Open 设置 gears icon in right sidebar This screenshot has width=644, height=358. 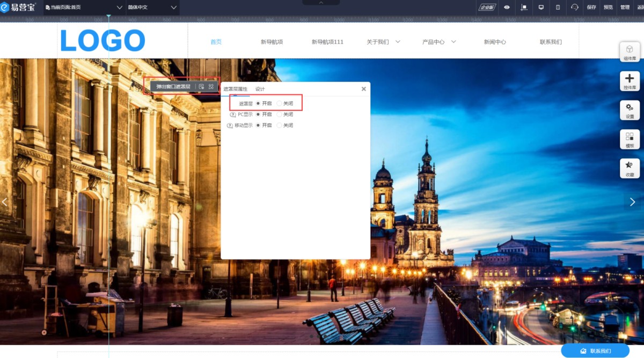click(x=630, y=110)
